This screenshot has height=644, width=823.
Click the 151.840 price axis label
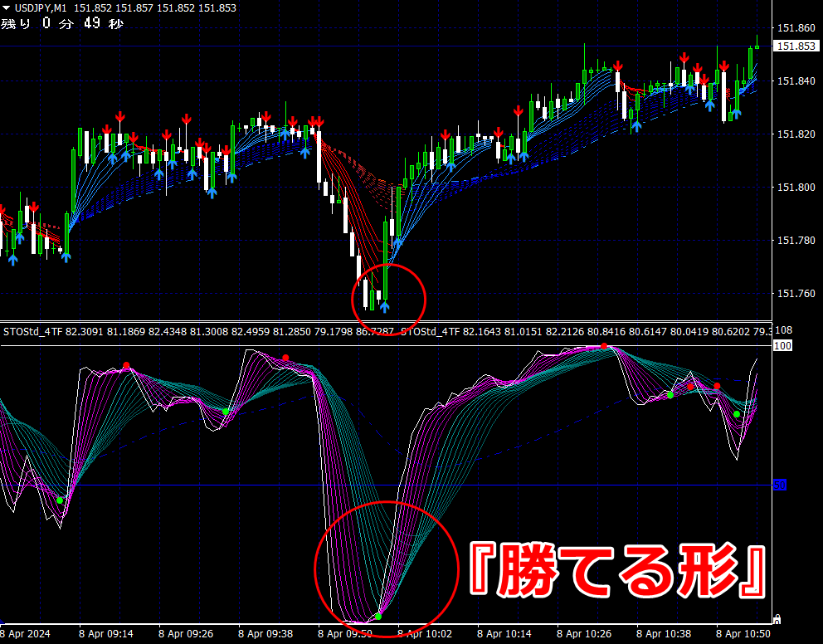click(x=796, y=80)
